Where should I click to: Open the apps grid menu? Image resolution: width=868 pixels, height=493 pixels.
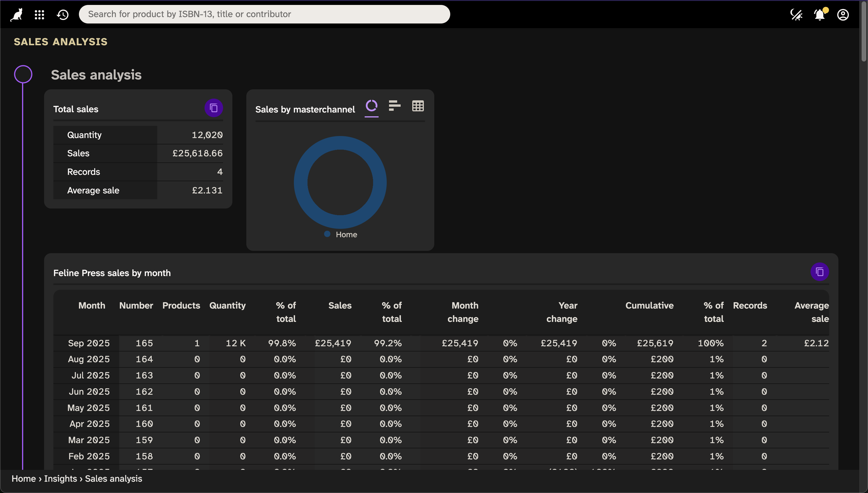tap(39, 14)
